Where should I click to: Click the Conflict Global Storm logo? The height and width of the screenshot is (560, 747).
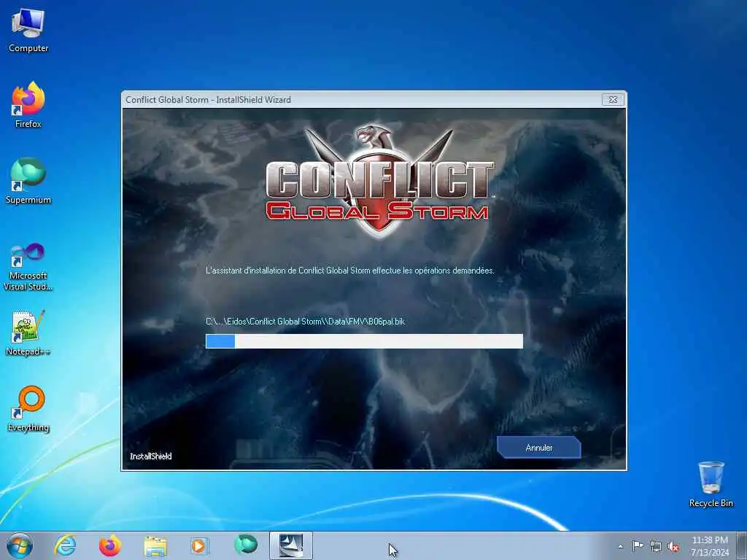pos(379,181)
